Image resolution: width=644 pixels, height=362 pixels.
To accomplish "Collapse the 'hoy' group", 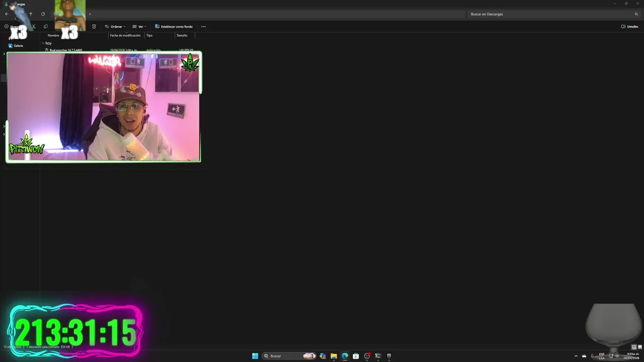I will click(x=43, y=43).
